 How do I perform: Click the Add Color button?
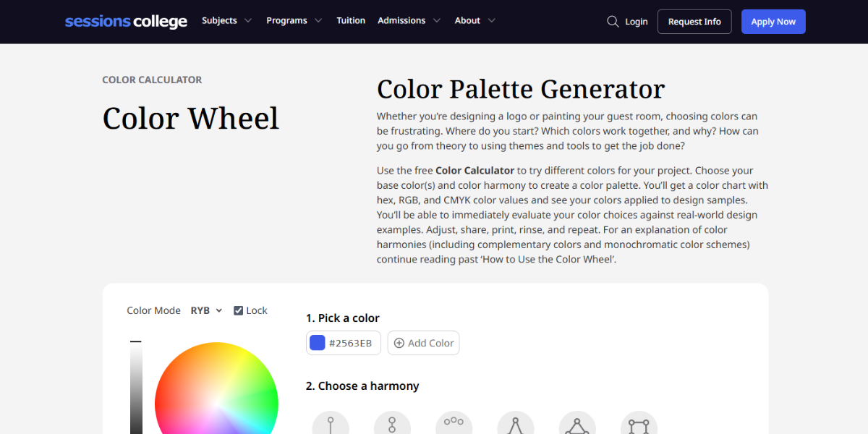click(423, 342)
